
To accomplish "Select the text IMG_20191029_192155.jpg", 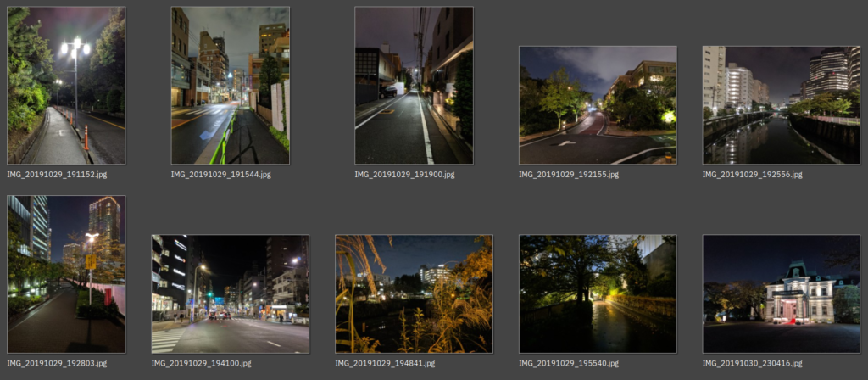I will tap(569, 175).
